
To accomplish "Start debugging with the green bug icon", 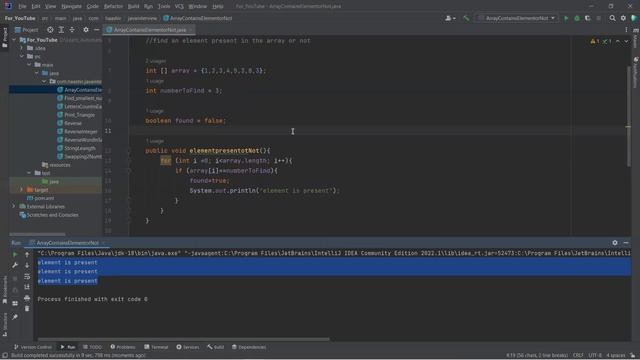I will (577, 18).
